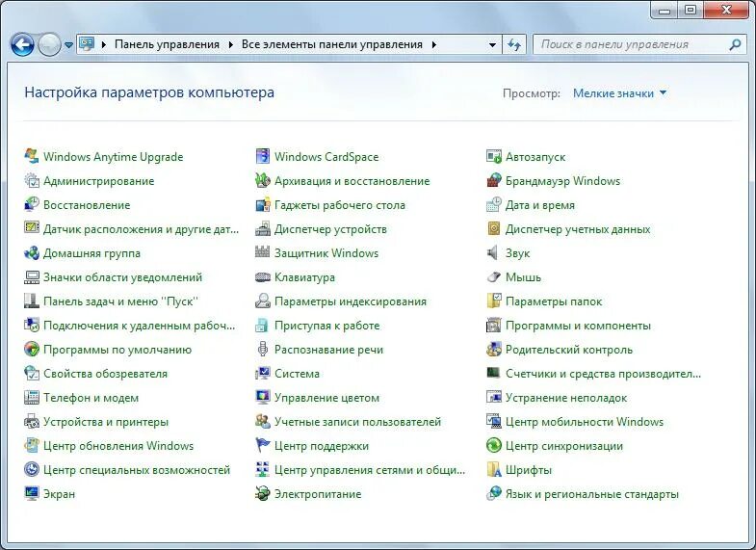
Task: Open Параметры индексирования link
Action: coord(351,301)
